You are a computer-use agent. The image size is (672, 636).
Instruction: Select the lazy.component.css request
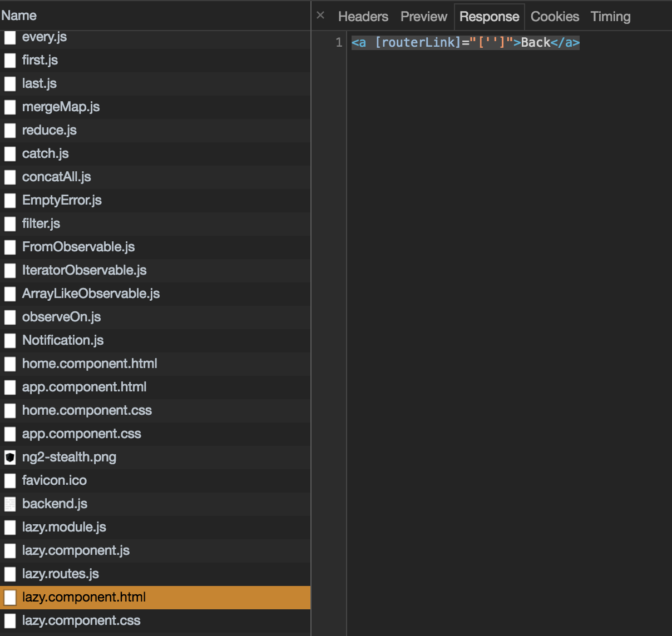[x=155, y=620]
